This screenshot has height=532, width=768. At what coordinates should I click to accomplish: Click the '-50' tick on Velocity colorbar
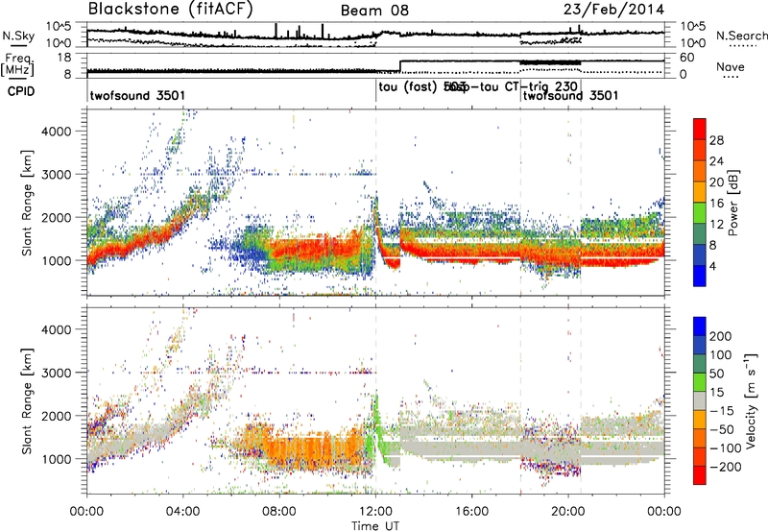[722, 429]
